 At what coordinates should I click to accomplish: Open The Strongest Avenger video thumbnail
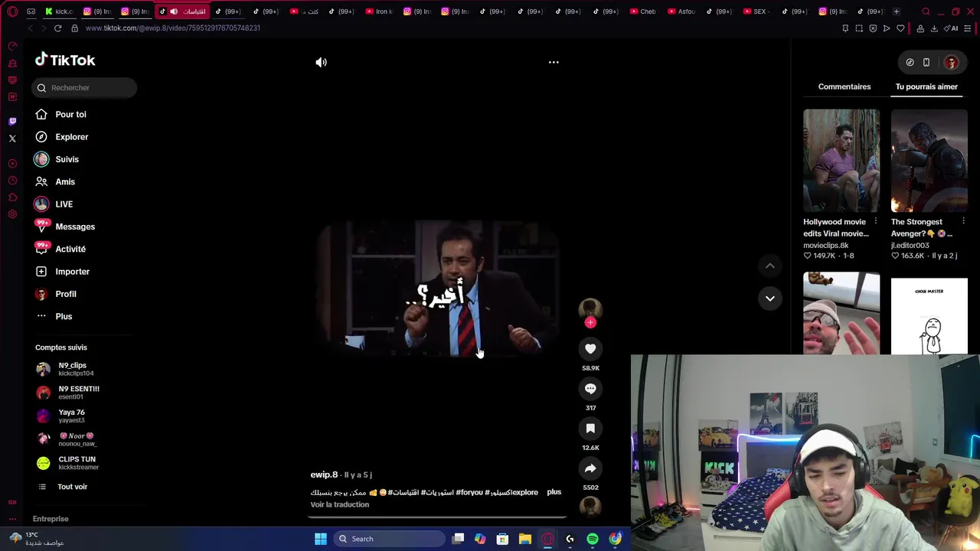[929, 161]
